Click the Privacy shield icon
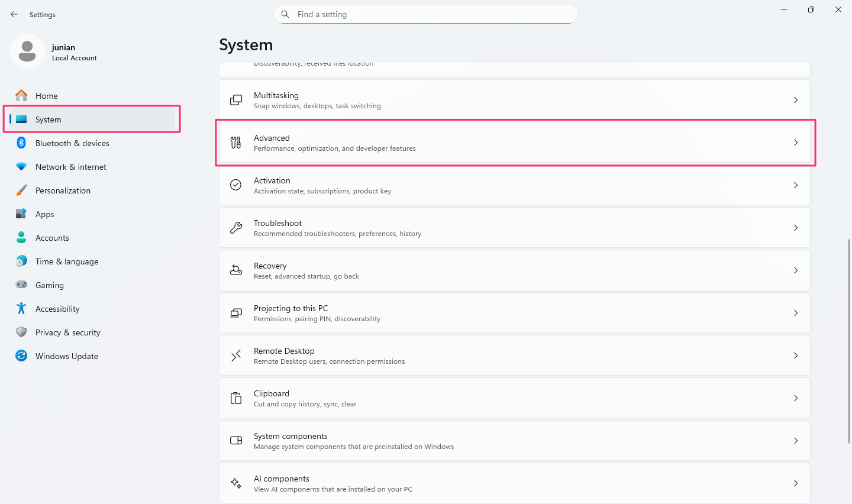The width and height of the screenshot is (852, 504). tap(21, 332)
